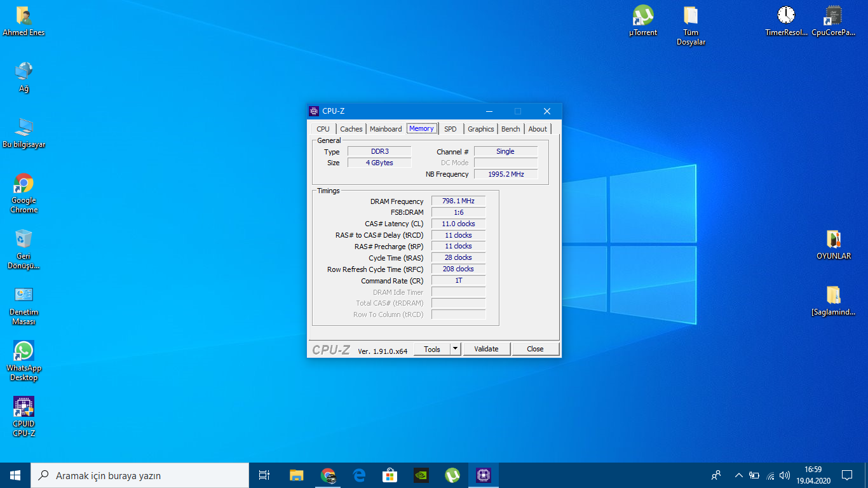Switch to the Mainboard tab

386,129
